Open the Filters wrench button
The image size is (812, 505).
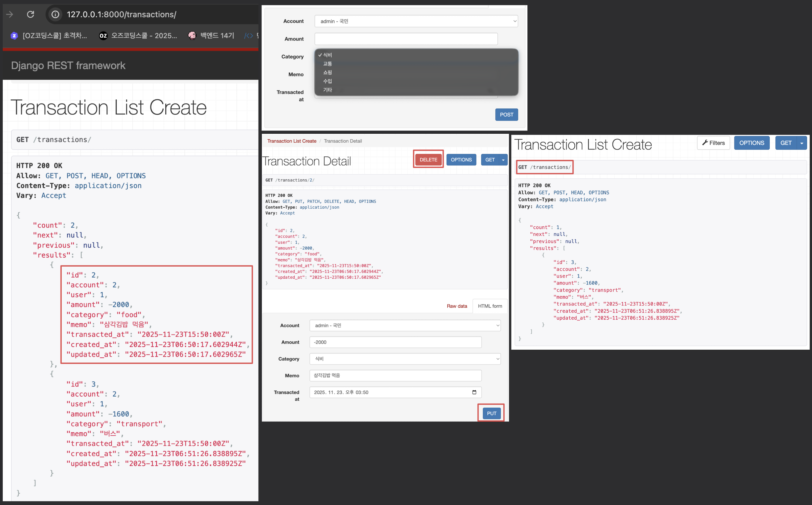click(713, 143)
